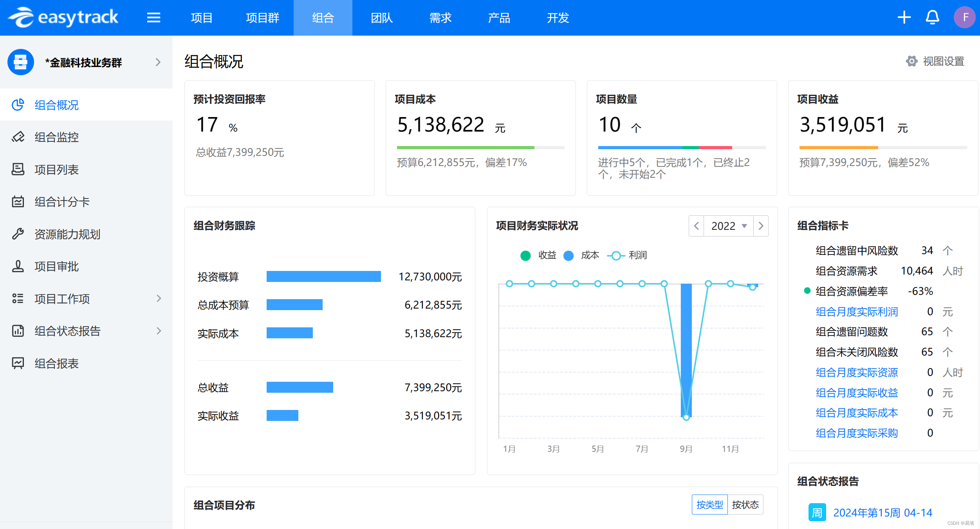Click the 项目成本 green progress bar
This screenshot has width=980, height=529.
point(466,148)
